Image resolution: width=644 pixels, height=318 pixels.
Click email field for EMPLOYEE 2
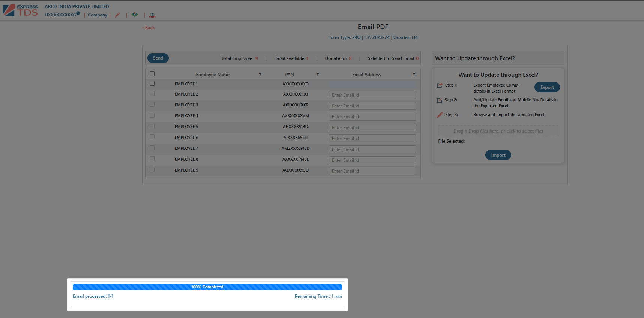pos(372,95)
